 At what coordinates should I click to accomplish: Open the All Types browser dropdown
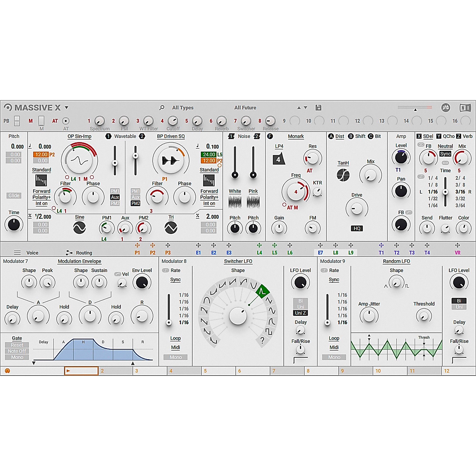[x=183, y=108]
